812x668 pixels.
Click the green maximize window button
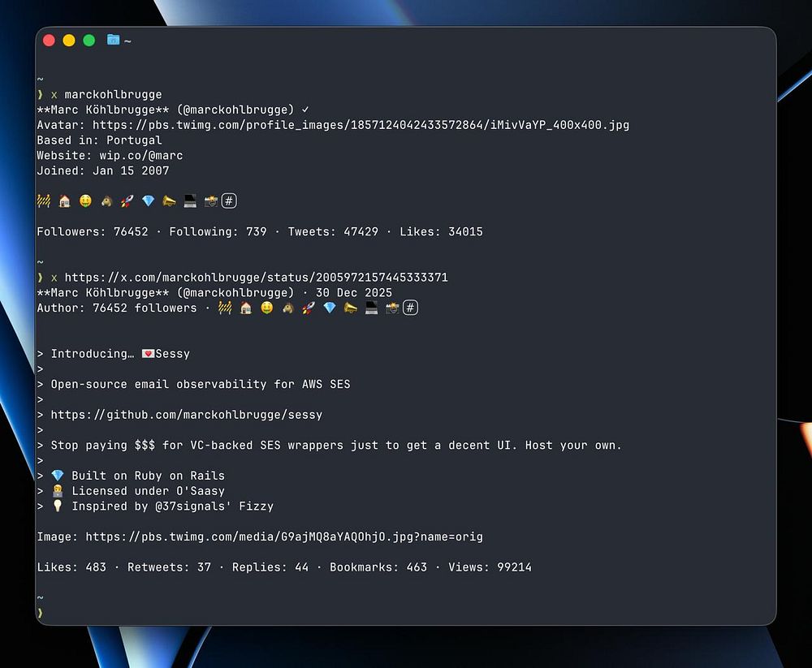[x=89, y=41]
